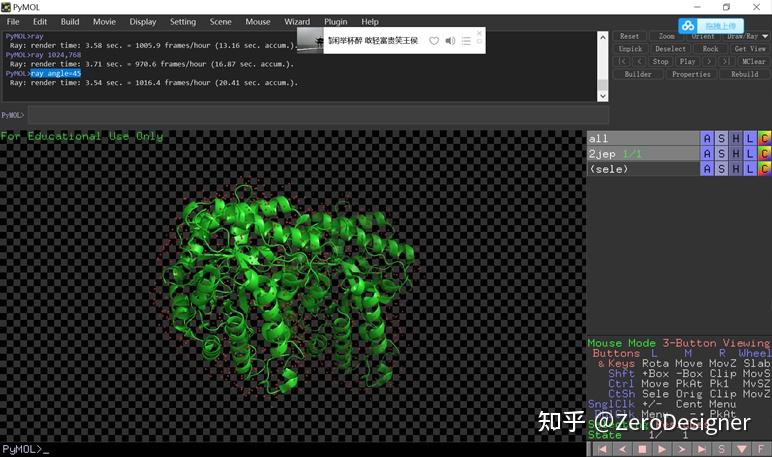Open the Edit menu
Screen dimensions: 772x457
40,22
